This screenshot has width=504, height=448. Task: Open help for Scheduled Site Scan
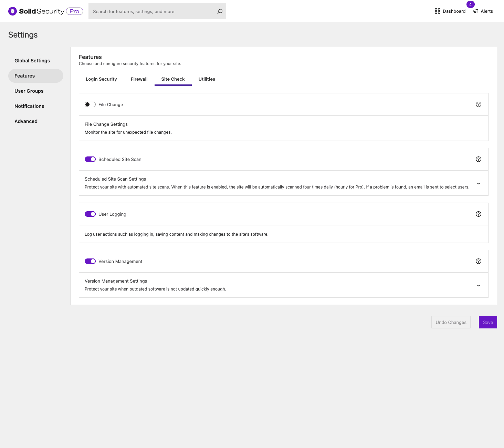coord(479,159)
